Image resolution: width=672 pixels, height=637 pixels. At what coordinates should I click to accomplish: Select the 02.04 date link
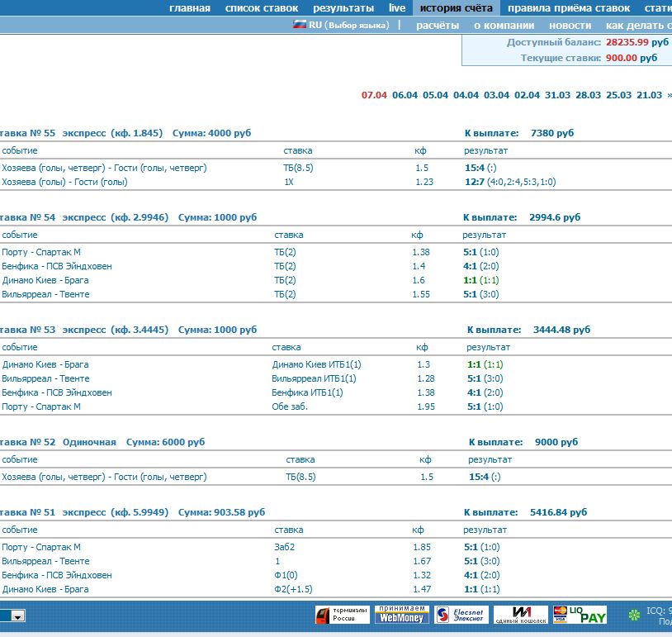(528, 95)
